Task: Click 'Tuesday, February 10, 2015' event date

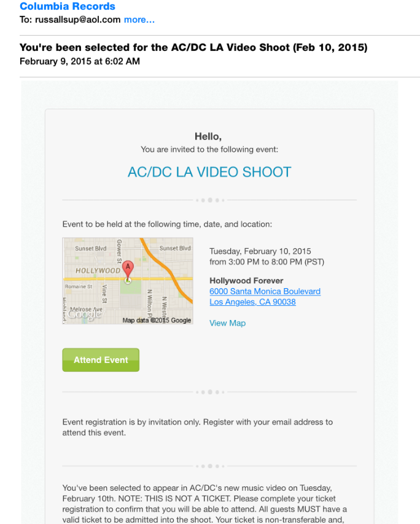Action: click(x=260, y=251)
